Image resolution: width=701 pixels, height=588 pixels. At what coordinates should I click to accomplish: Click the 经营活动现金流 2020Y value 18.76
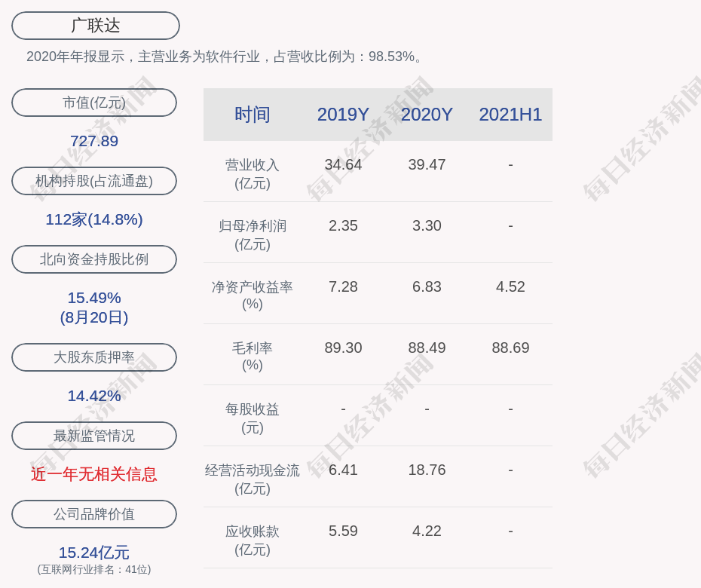(427, 470)
